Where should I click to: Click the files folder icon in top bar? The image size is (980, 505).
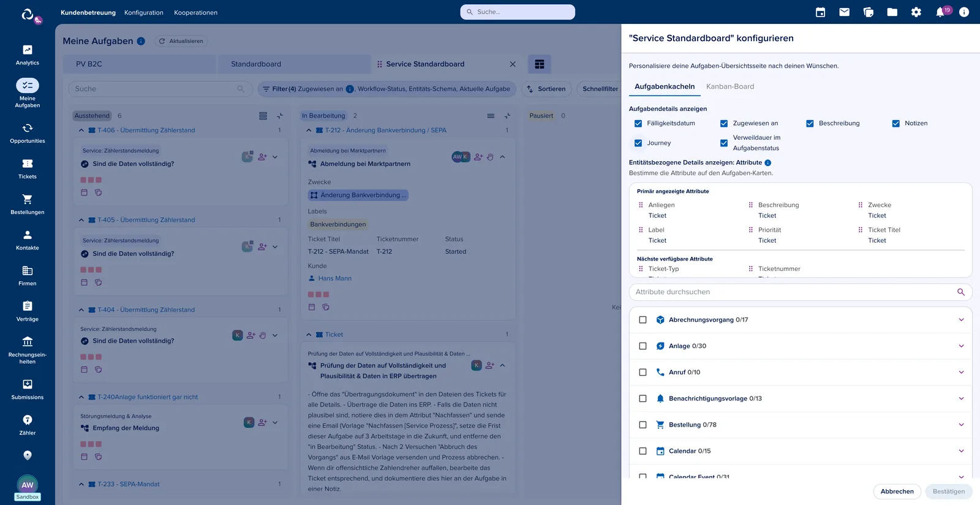coord(892,12)
